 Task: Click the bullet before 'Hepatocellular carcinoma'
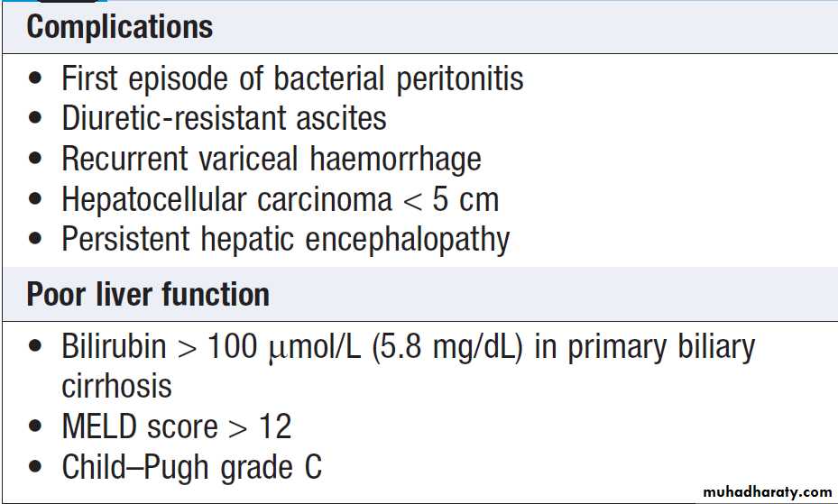click(35, 200)
